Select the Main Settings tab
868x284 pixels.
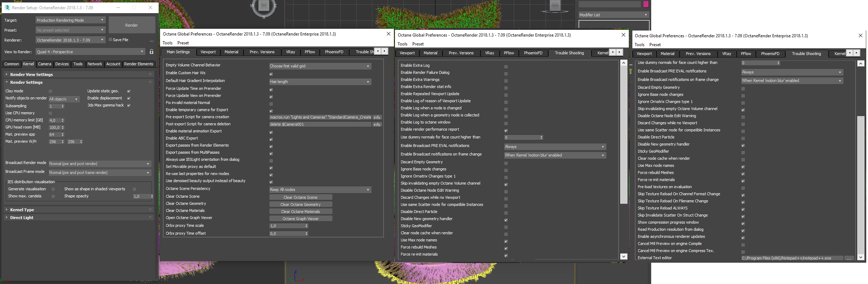(178, 52)
